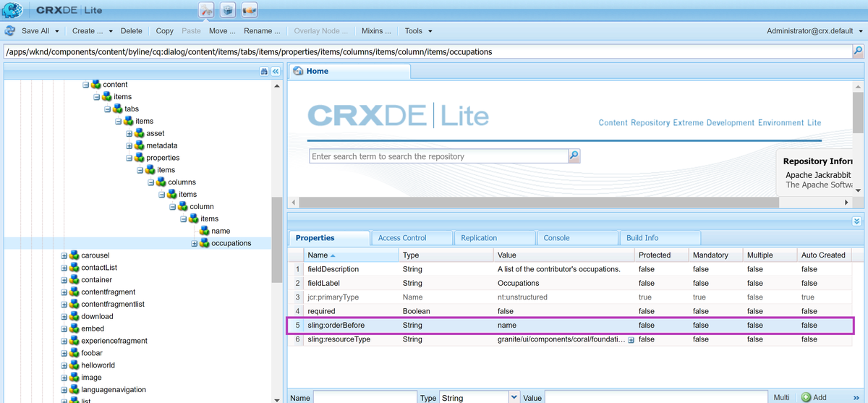Expand the experiencefragment node
The width and height of the screenshot is (868, 403).
(64, 341)
